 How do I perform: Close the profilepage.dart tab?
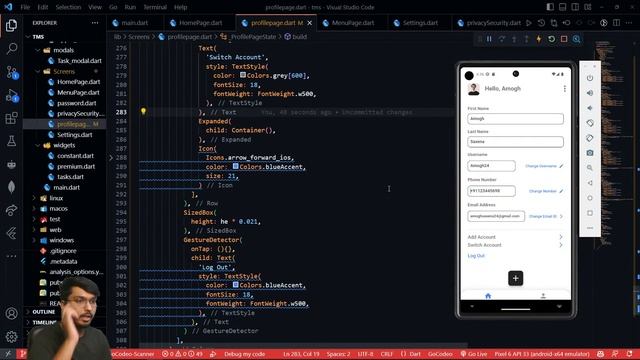(x=309, y=23)
